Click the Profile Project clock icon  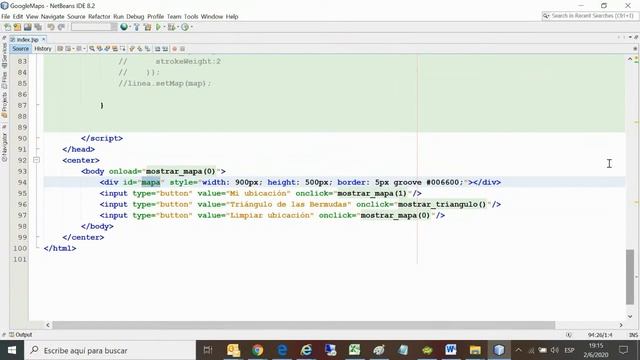click(185, 27)
